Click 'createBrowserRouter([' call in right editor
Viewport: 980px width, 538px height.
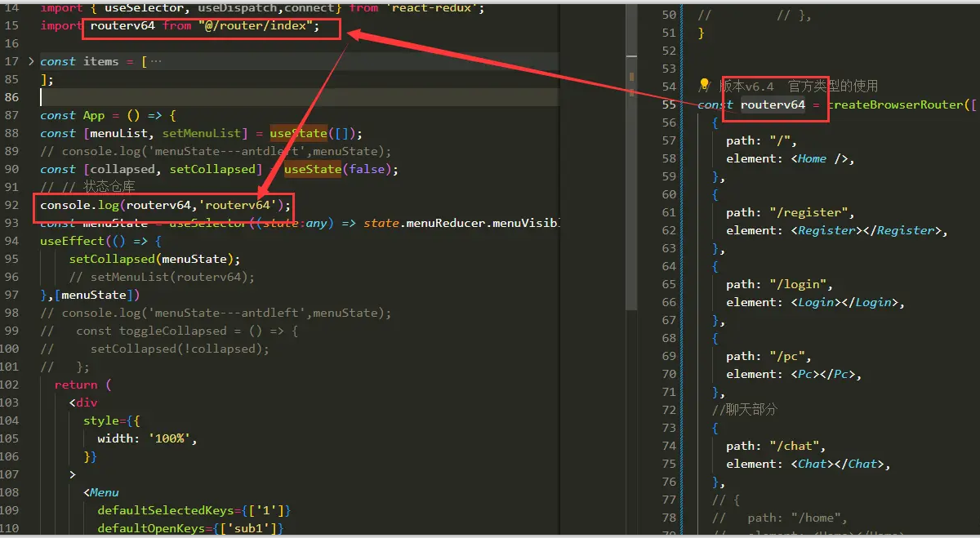point(902,104)
